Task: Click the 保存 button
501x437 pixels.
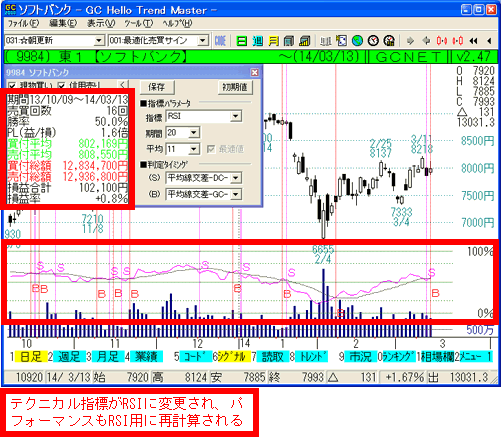Action: click(x=157, y=87)
